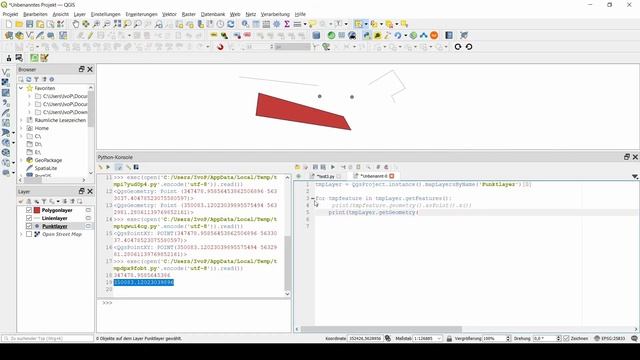The width and height of the screenshot is (640, 360).
Task: Expand the Räumliche Lesezeichen node
Action: click(x=21, y=120)
